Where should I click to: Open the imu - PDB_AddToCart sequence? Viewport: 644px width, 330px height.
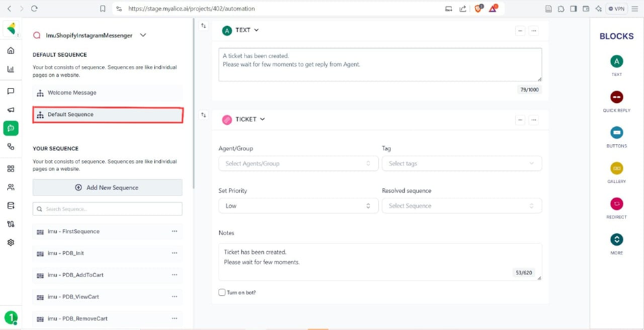pos(75,275)
